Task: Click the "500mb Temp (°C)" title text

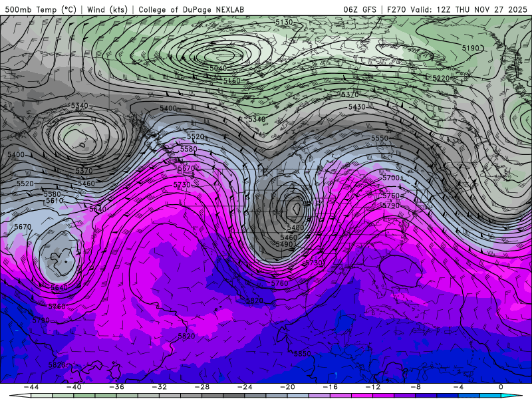Action: click(41, 9)
